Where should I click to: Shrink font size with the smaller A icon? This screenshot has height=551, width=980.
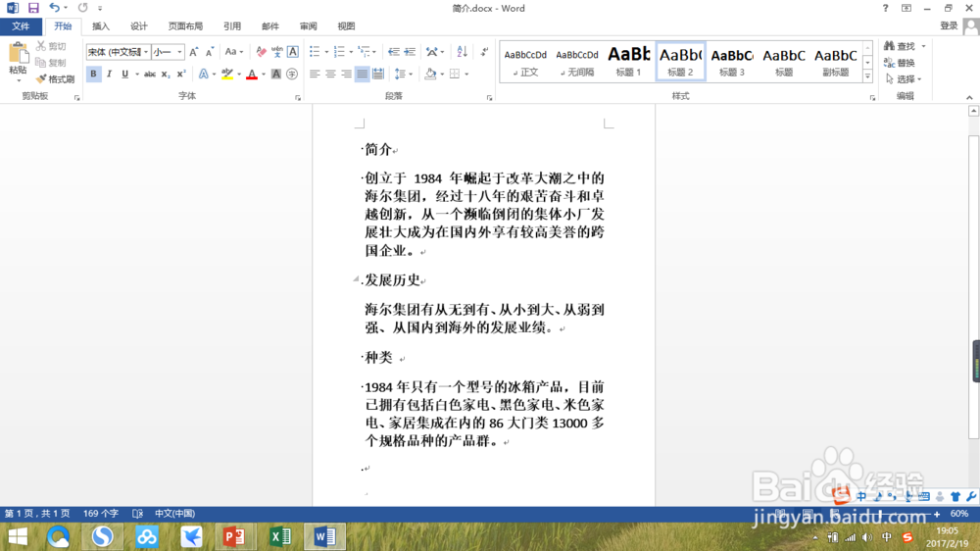tap(210, 52)
